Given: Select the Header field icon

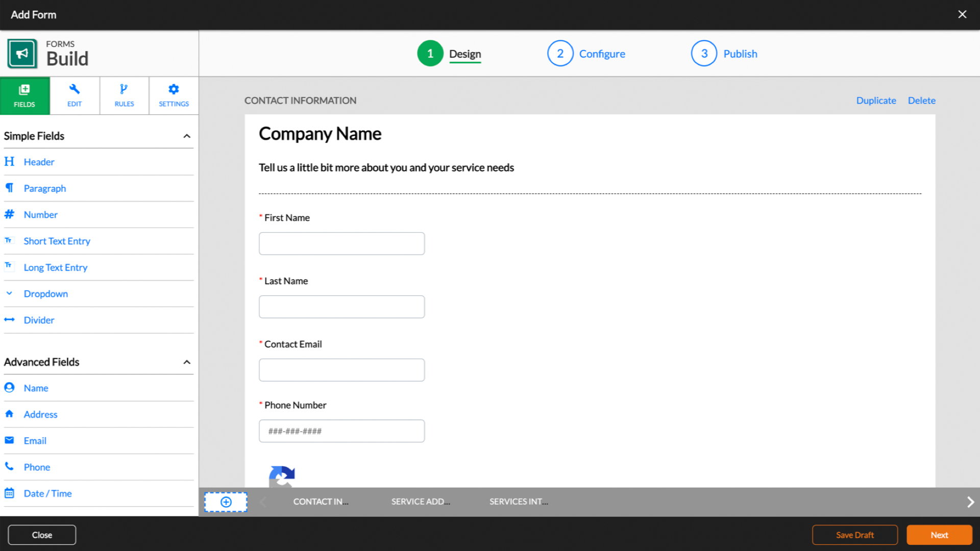Looking at the screenshot, I should click(9, 162).
